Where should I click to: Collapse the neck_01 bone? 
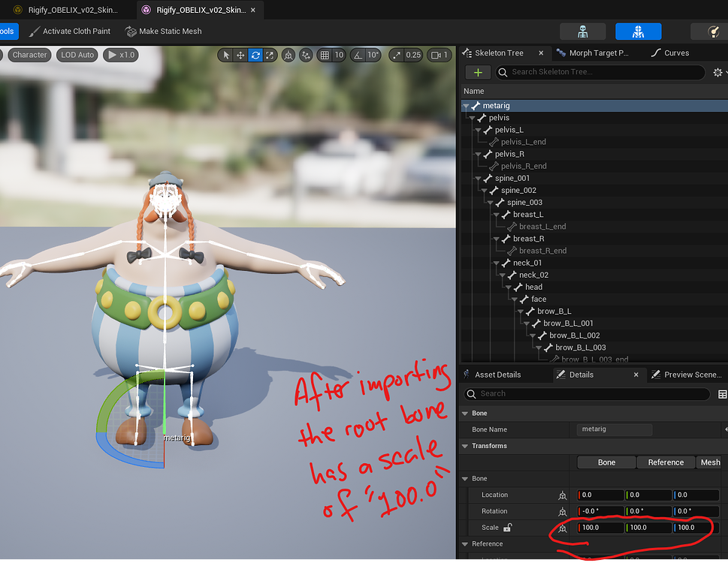coord(496,263)
